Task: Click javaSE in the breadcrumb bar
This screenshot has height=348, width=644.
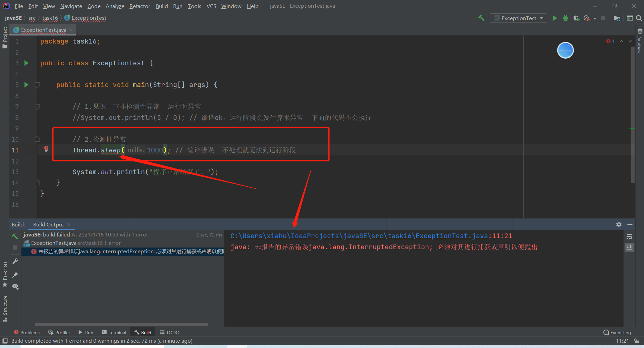Action: point(13,18)
